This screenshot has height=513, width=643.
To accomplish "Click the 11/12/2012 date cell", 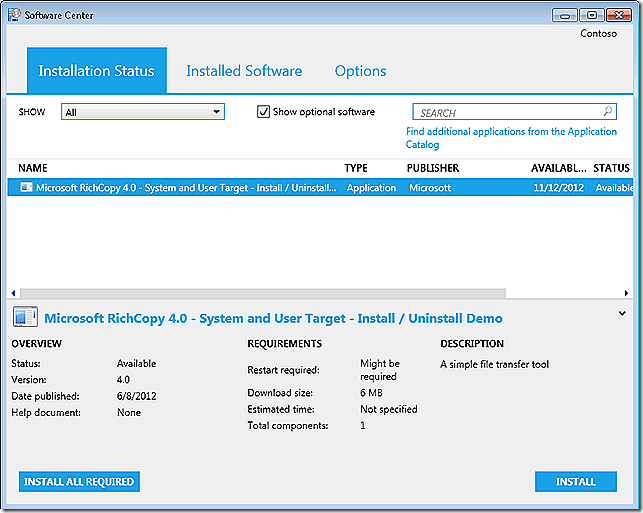I will click(x=559, y=188).
